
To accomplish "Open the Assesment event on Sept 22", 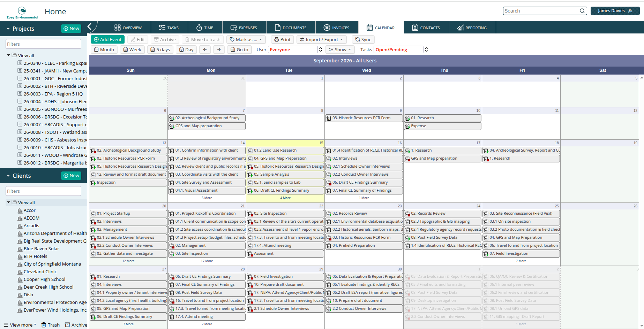I will point(285,254).
